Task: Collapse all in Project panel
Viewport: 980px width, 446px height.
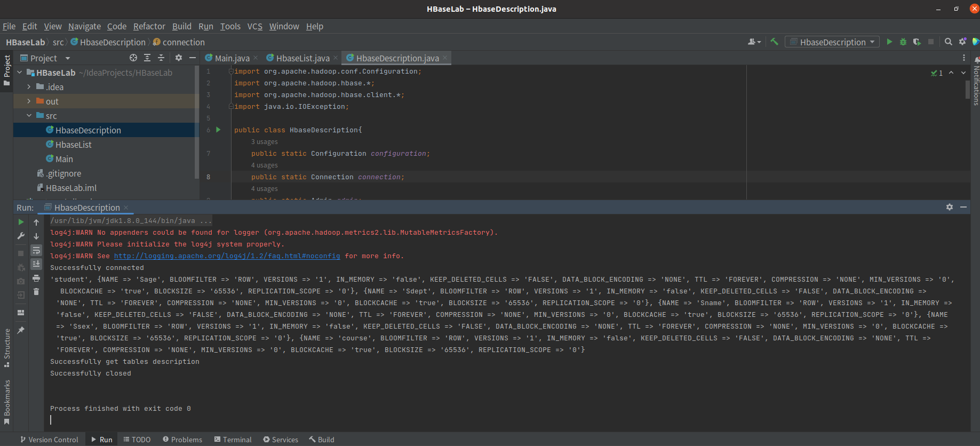Action: pyautogui.click(x=161, y=58)
